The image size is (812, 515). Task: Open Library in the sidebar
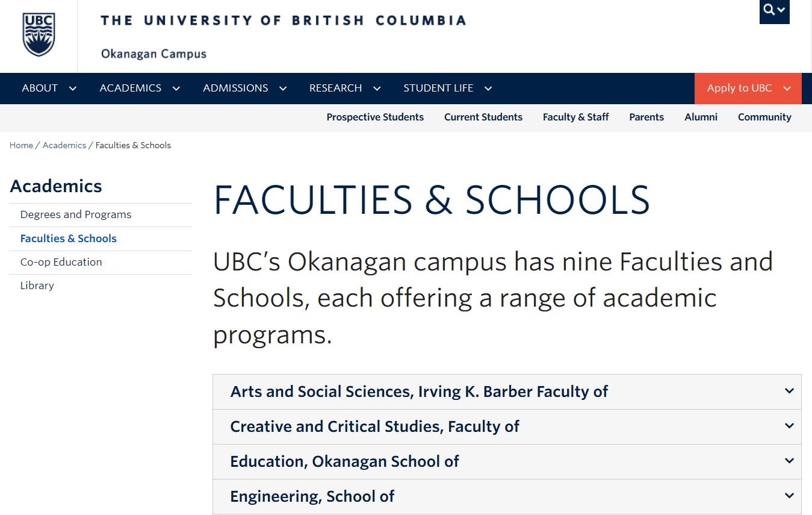37,286
